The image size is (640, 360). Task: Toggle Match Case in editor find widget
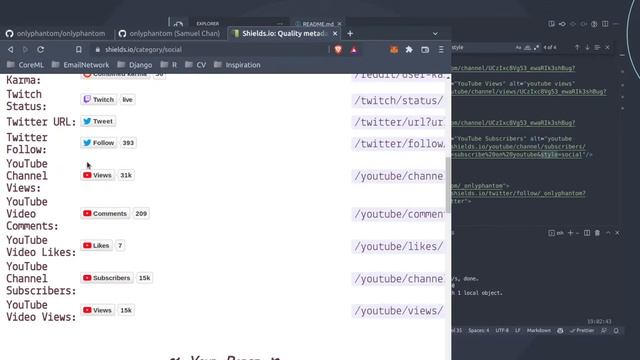(x=518, y=47)
